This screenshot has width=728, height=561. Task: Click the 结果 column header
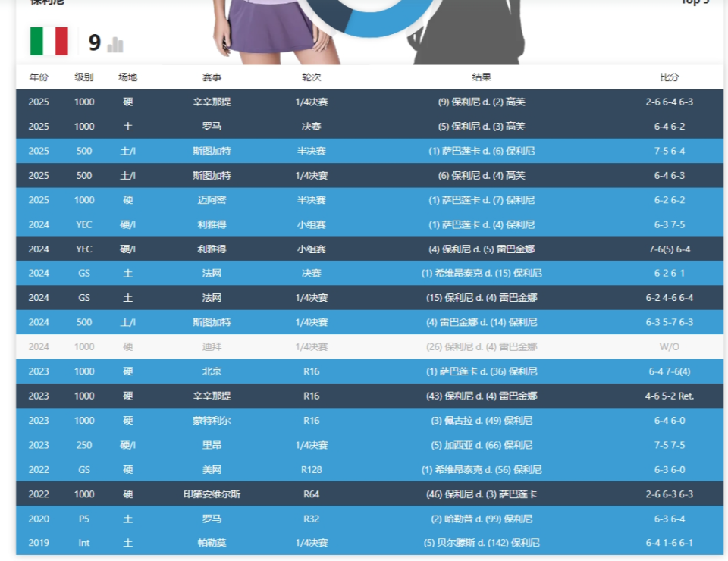(482, 77)
